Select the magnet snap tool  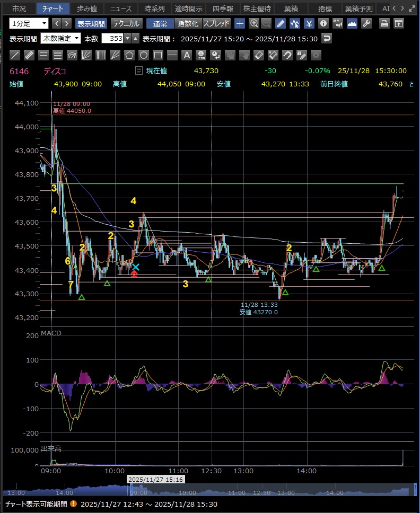[x=287, y=55]
